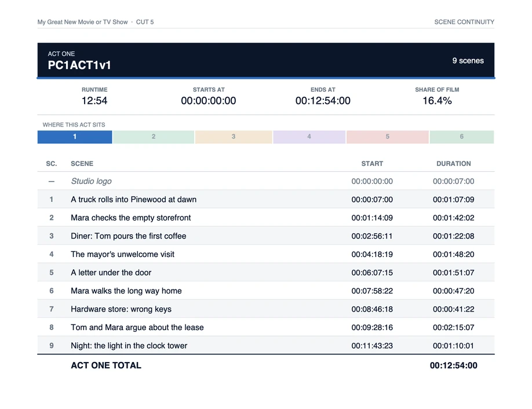
Task: Select 'Night: the light in the clock tower'
Action: (266, 346)
